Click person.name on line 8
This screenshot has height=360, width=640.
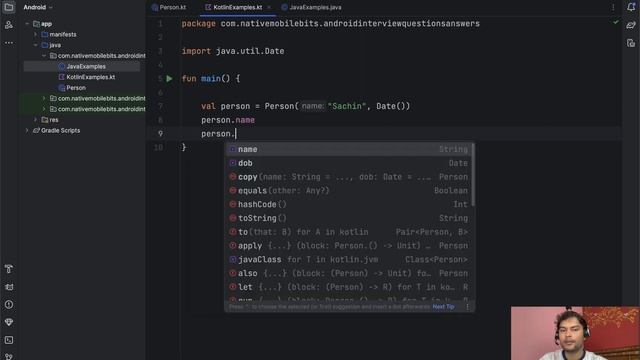tap(228, 120)
